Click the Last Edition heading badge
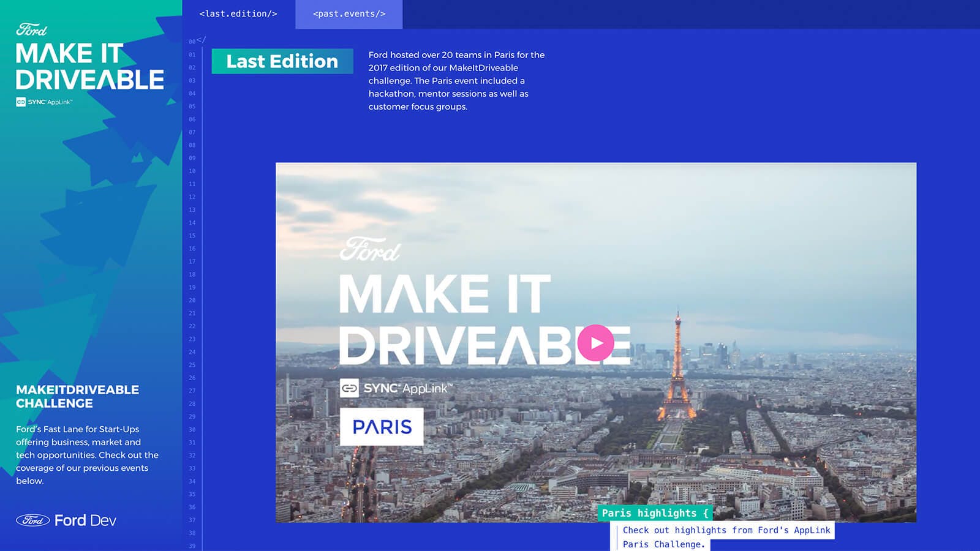Screen dimensions: 980x551 coord(282,61)
